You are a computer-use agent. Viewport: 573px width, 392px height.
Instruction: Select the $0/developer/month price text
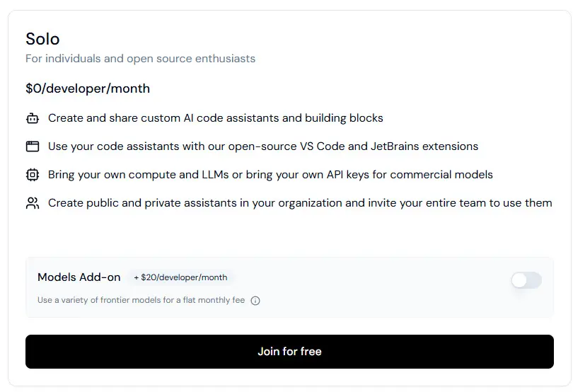pos(88,88)
